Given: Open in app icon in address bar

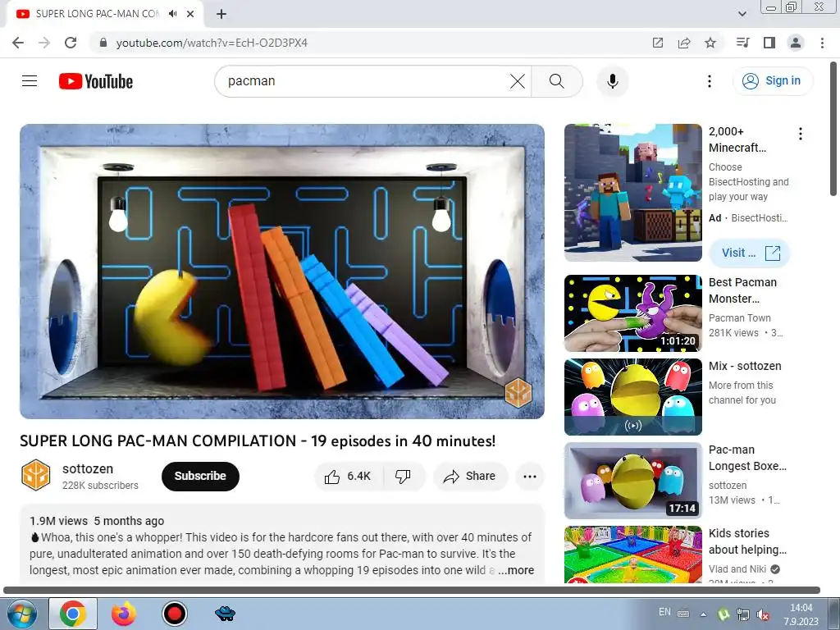Looking at the screenshot, I should (x=658, y=43).
